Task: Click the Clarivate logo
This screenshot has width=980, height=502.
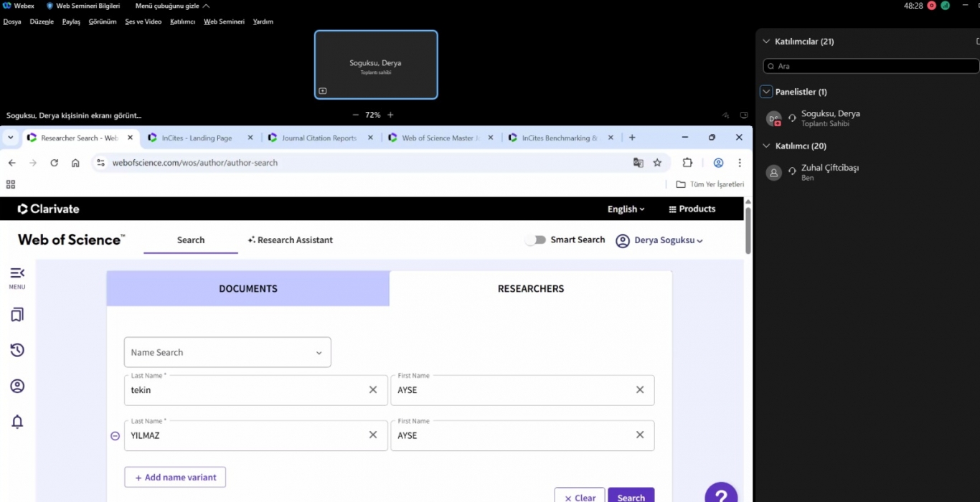Action: [49, 209]
